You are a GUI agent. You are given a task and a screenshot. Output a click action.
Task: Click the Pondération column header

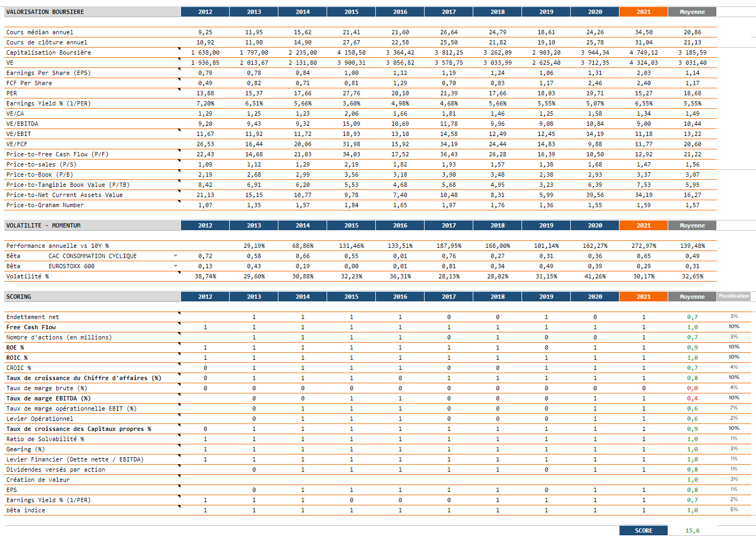(x=734, y=296)
